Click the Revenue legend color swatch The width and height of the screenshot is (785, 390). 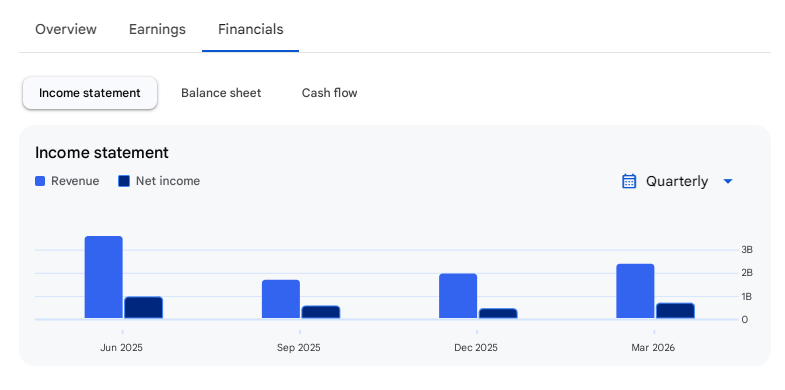click(40, 181)
